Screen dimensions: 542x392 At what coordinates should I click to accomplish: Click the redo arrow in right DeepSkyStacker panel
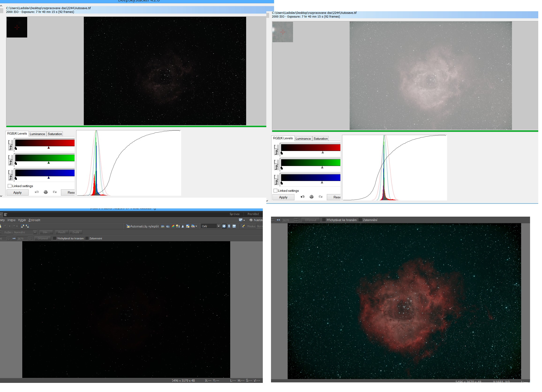coord(320,197)
